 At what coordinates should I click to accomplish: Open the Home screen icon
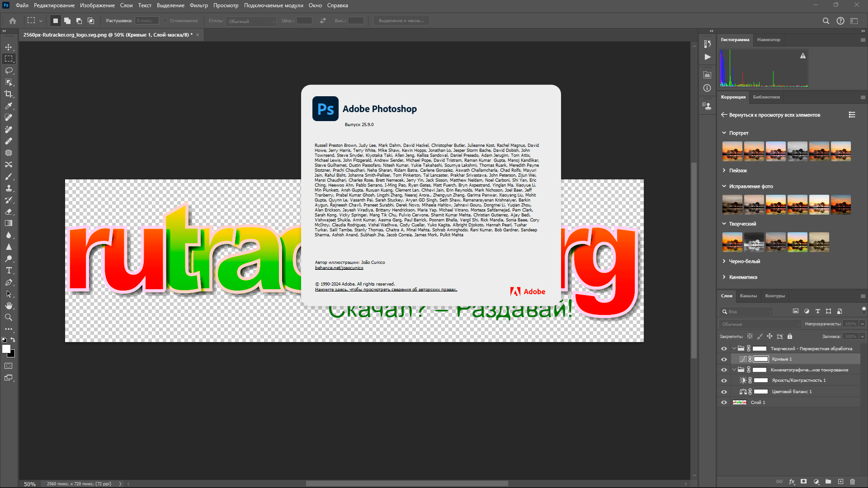[x=13, y=21]
